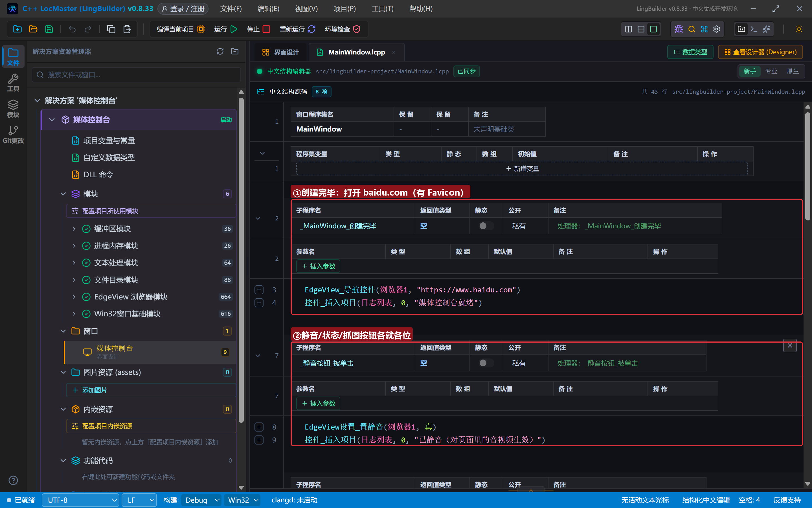812x508 pixels.
Task: Click the 搜索文件或窗口 search field
Action: 136,75
